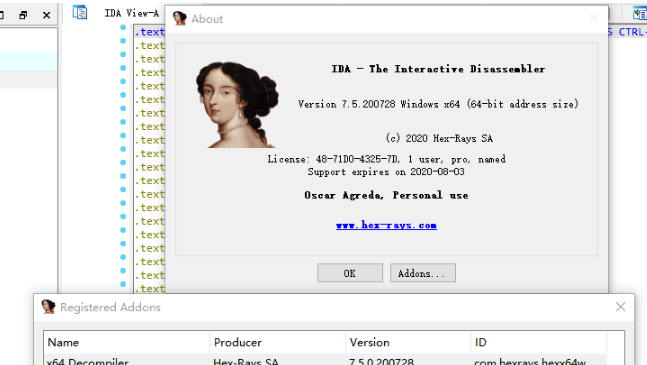Select the x64 Decompiler addon row

325,360
